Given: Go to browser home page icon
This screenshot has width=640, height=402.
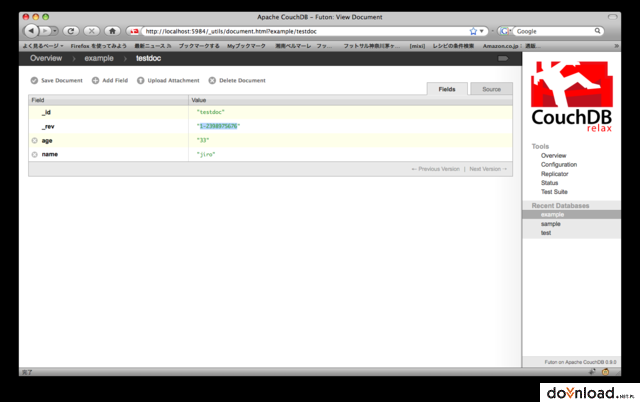Looking at the screenshot, I should coord(112,31).
